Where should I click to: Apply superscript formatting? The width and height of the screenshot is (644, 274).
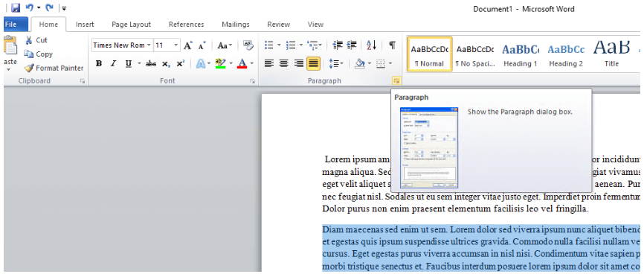click(x=180, y=64)
